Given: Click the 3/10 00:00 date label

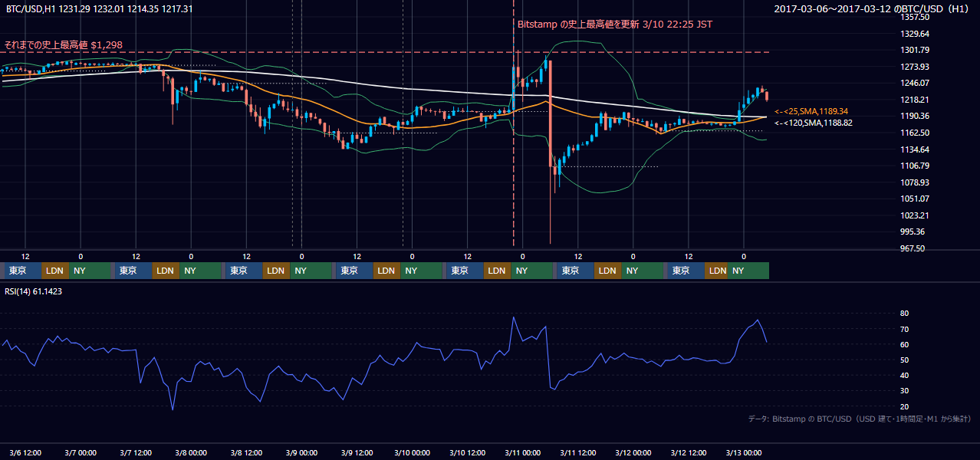Looking at the screenshot, I should tap(412, 452).
